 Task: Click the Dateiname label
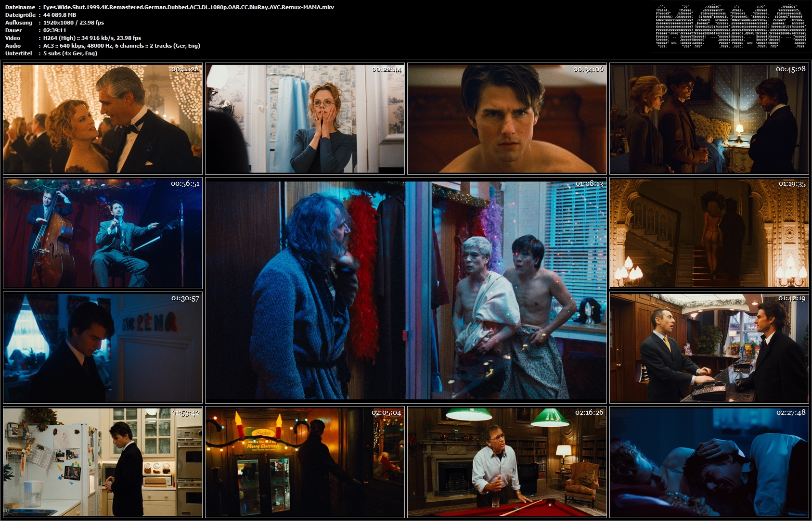(x=20, y=7)
